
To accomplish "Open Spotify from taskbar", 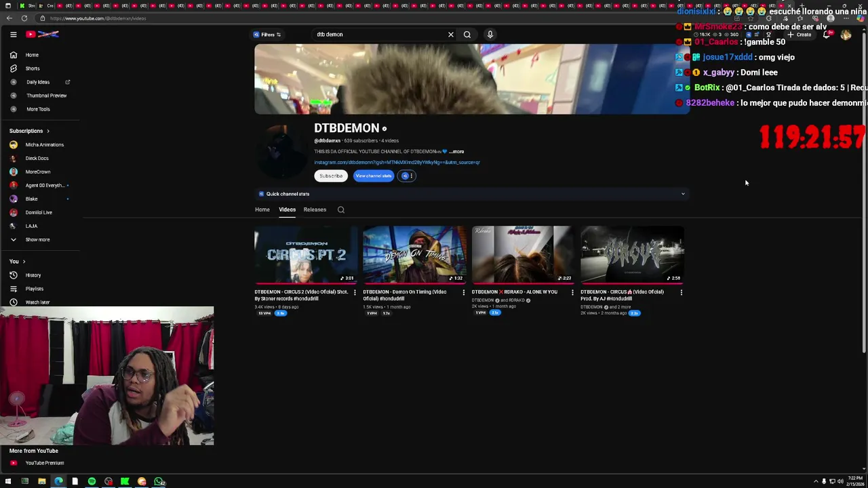I will tap(92, 482).
